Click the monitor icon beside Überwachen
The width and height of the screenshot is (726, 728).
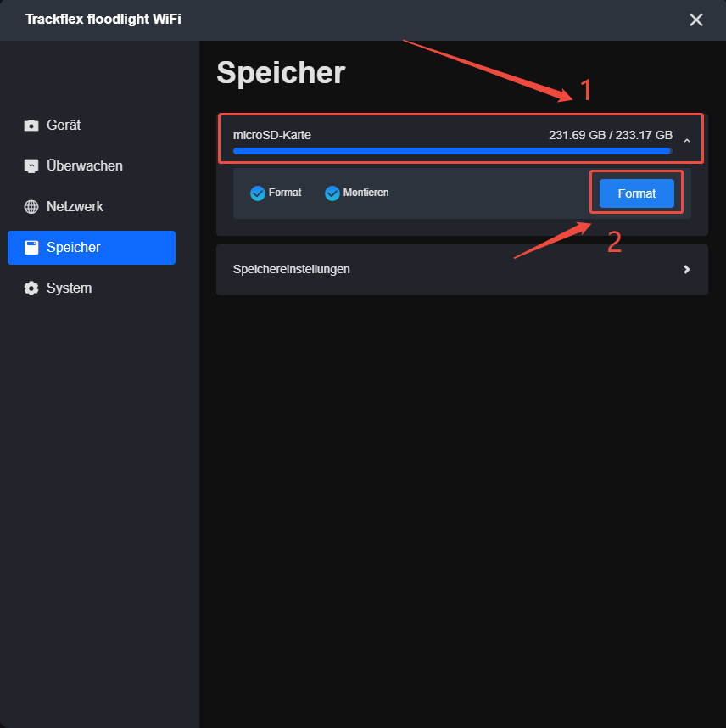tap(31, 165)
